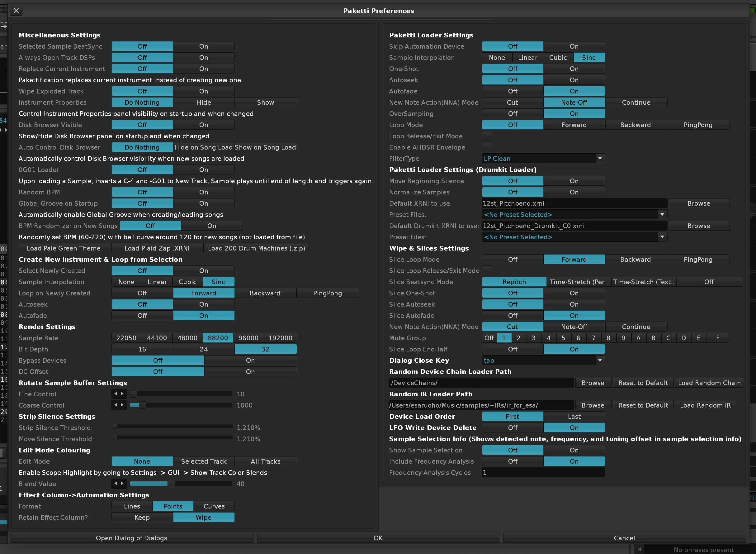756x554 pixels.
Task: Enable the Loop Release/Exit Mode checkbox
Action: (487, 136)
